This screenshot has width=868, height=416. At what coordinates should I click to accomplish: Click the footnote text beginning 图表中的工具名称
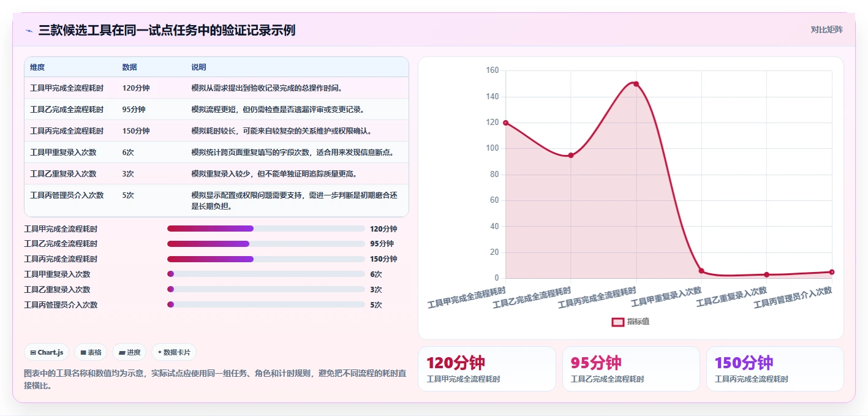click(215, 379)
